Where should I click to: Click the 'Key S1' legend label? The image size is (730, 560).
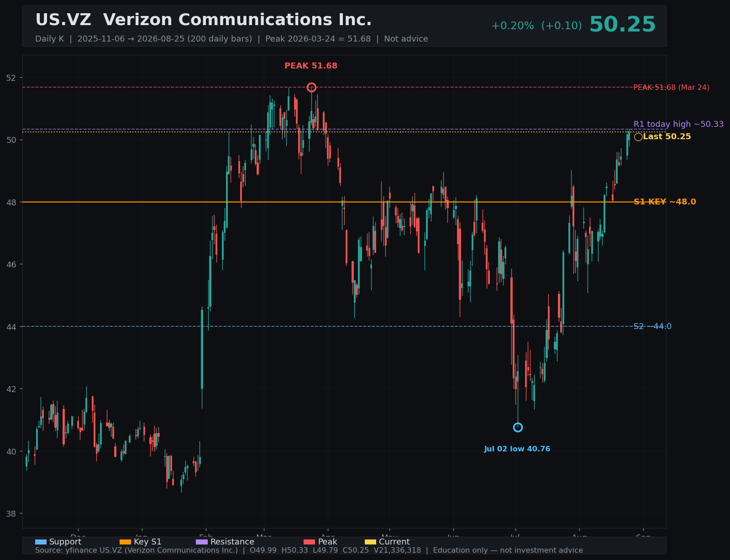coord(147,542)
